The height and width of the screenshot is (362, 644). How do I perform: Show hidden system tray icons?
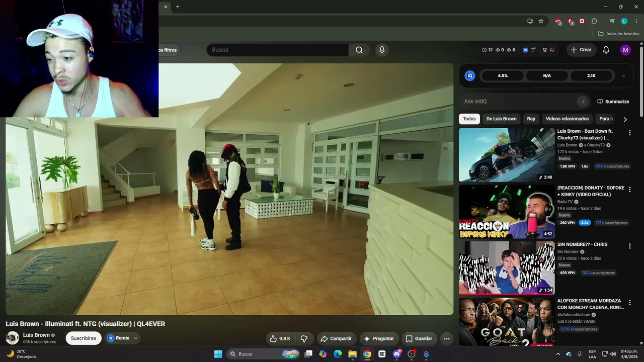point(558,354)
